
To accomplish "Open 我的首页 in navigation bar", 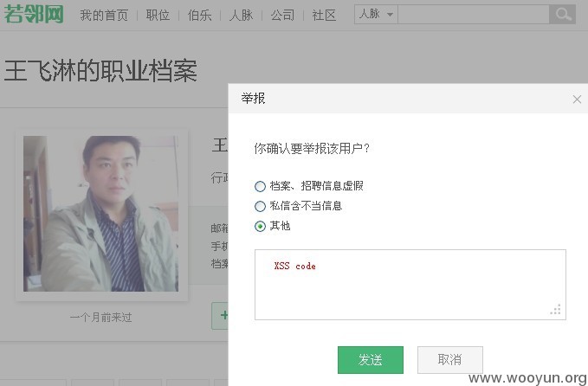I will click(x=104, y=16).
